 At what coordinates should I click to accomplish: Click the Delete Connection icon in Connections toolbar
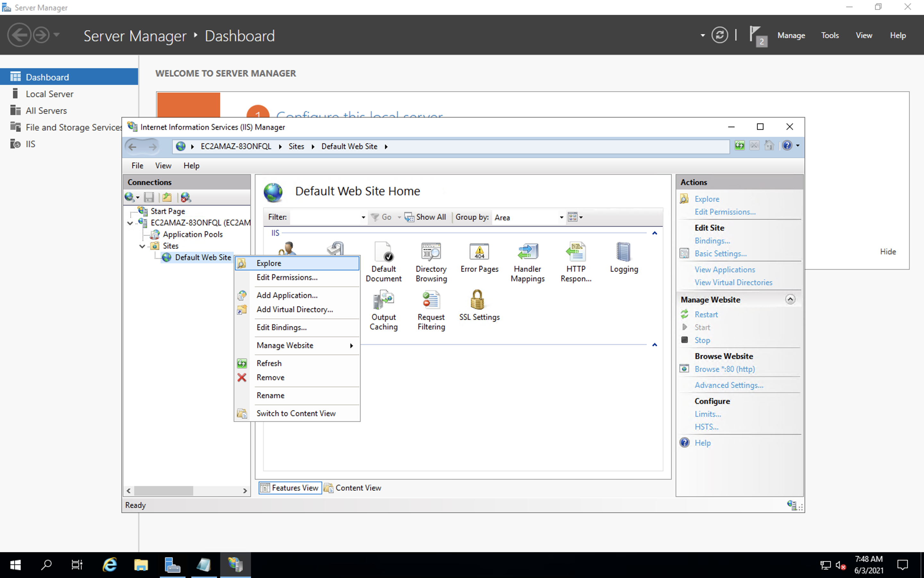pos(186,197)
